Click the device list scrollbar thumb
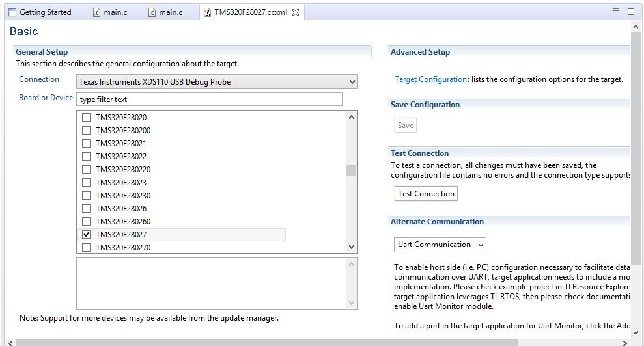 [x=351, y=170]
